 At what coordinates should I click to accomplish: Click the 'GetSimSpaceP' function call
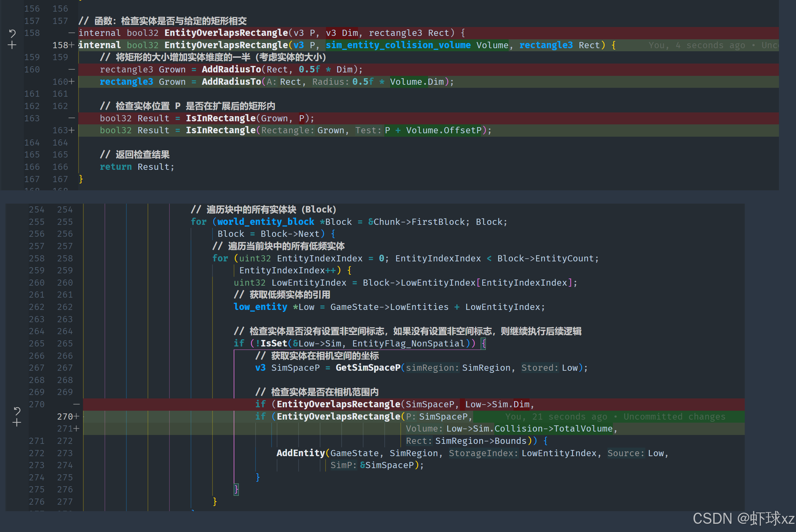[x=368, y=368]
